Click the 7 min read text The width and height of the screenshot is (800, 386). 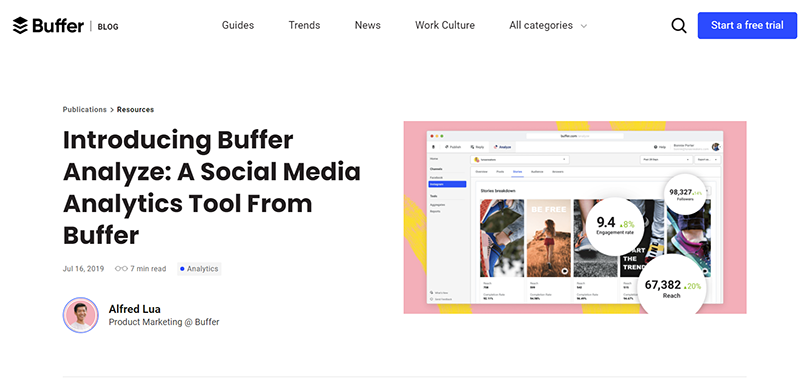[148, 269]
